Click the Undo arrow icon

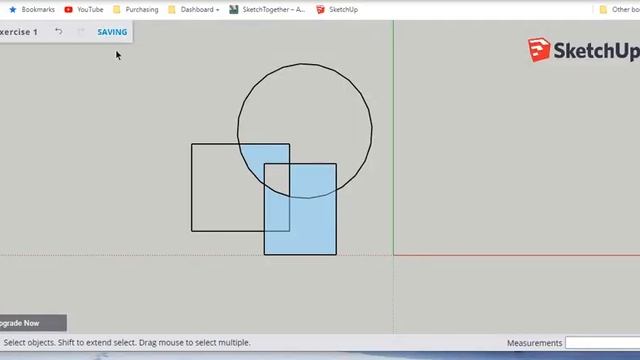point(59,31)
